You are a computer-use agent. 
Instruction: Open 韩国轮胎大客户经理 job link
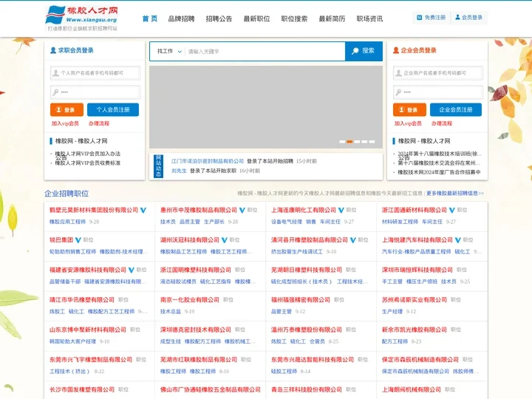click(x=72, y=341)
